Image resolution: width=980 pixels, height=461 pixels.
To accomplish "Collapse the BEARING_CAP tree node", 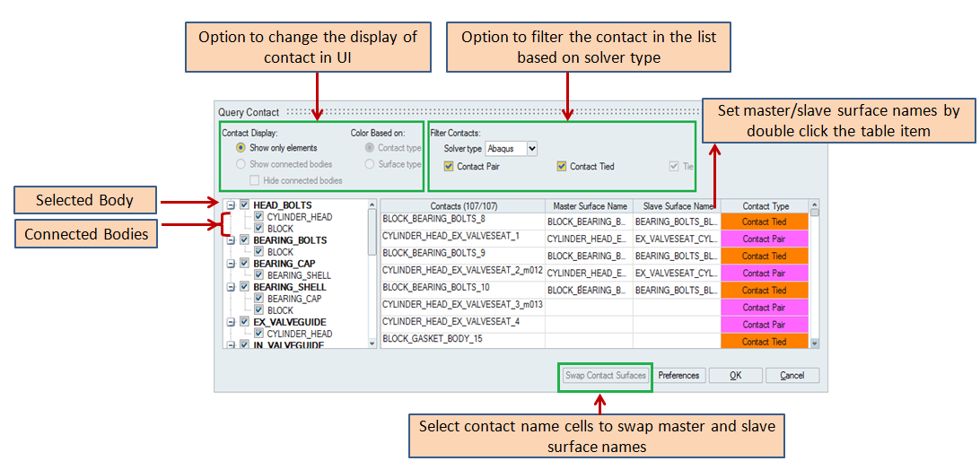I will pyautogui.click(x=231, y=264).
